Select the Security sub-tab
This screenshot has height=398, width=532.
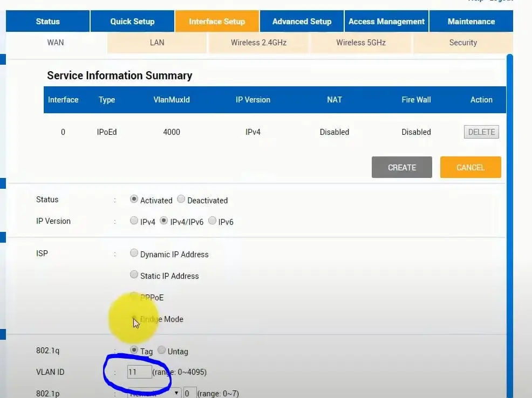463,43
